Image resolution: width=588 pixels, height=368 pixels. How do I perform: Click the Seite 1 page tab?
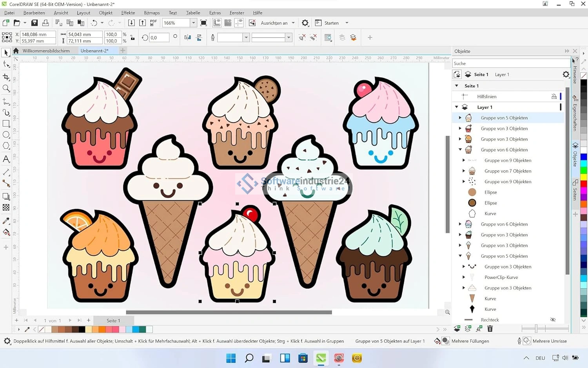[113, 321]
